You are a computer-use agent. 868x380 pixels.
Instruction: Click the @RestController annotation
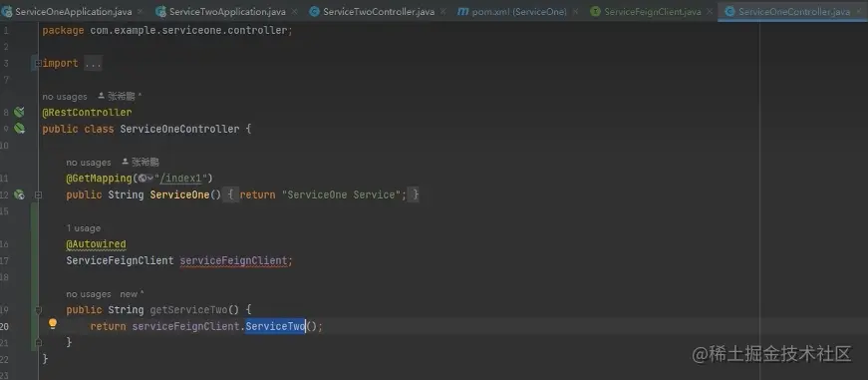coord(87,113)
